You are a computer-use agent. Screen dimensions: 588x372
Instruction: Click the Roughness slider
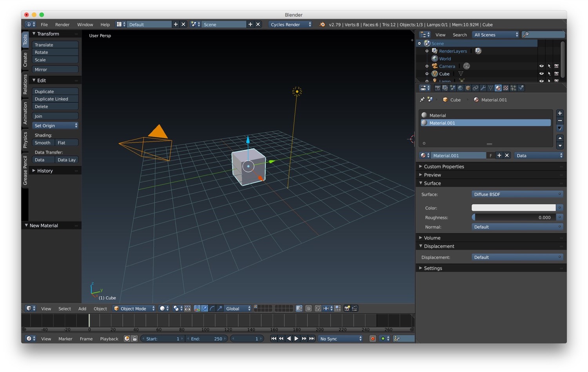514,217
